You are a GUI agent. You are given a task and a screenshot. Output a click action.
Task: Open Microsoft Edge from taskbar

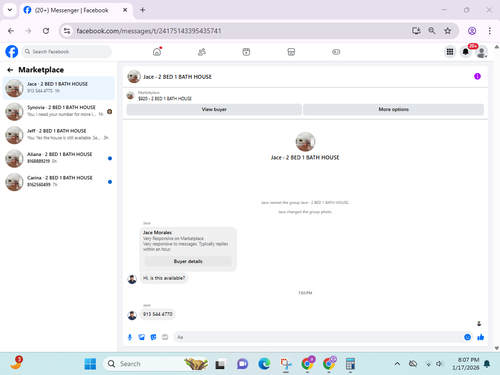point(264,364)
